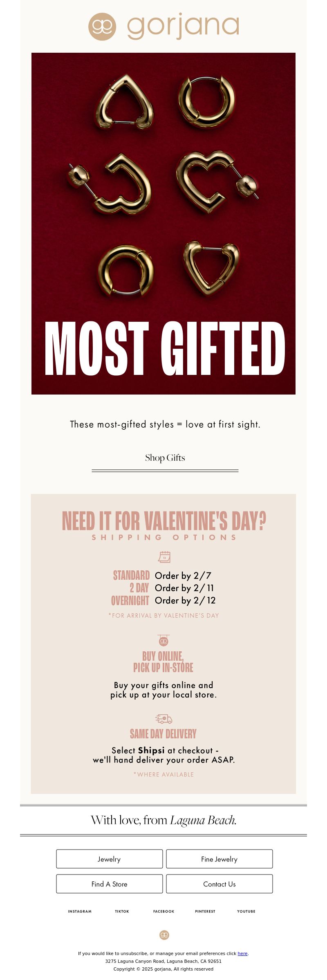Click the Buy Online, Pick Up In-Store heading
The height and width of the screenshot is (980, 327).
click(163, 662)
